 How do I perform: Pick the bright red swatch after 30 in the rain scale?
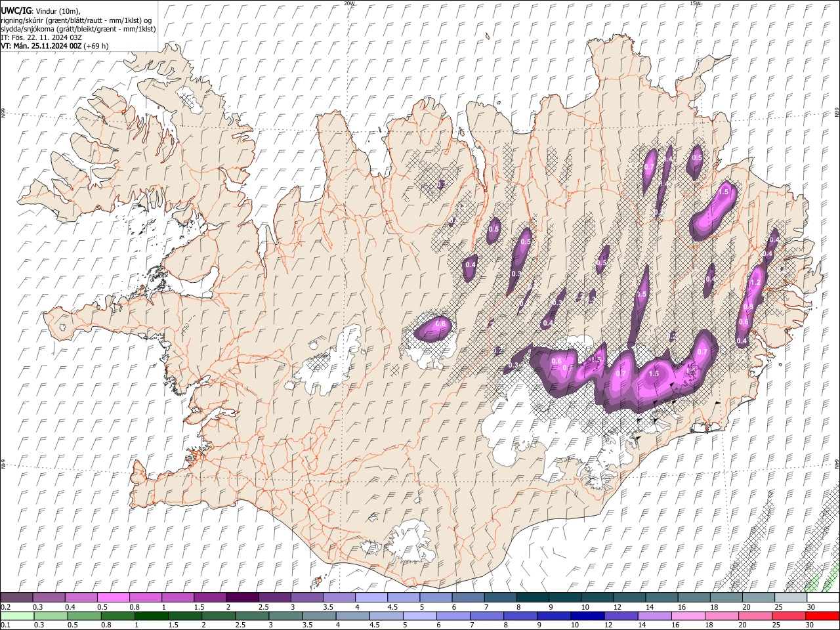(x=822, y=616)
